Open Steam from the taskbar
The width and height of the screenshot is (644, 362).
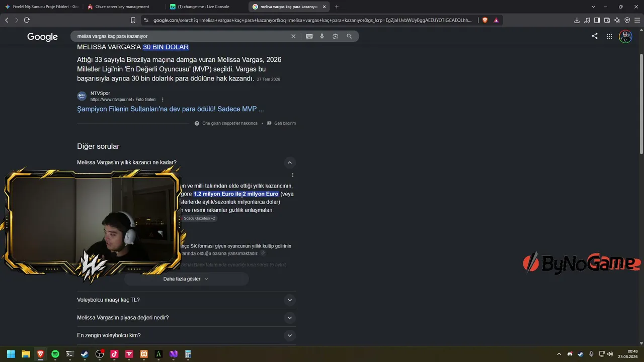(85, 354)
